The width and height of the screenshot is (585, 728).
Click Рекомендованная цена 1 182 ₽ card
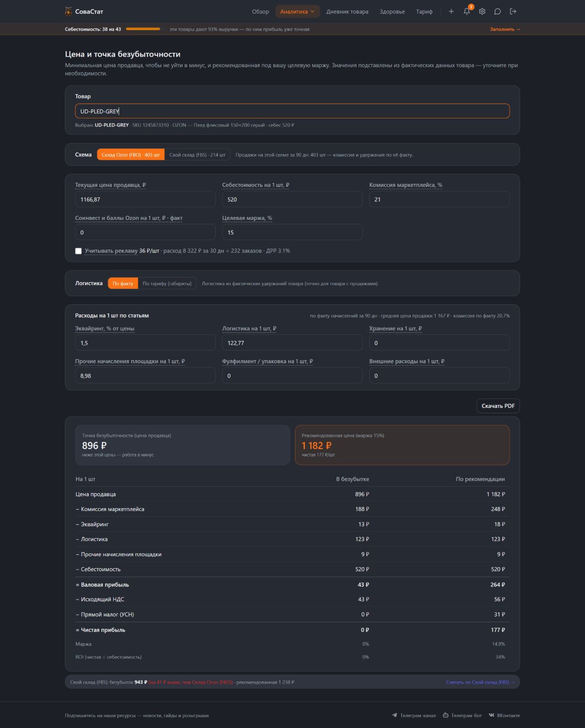402,445
